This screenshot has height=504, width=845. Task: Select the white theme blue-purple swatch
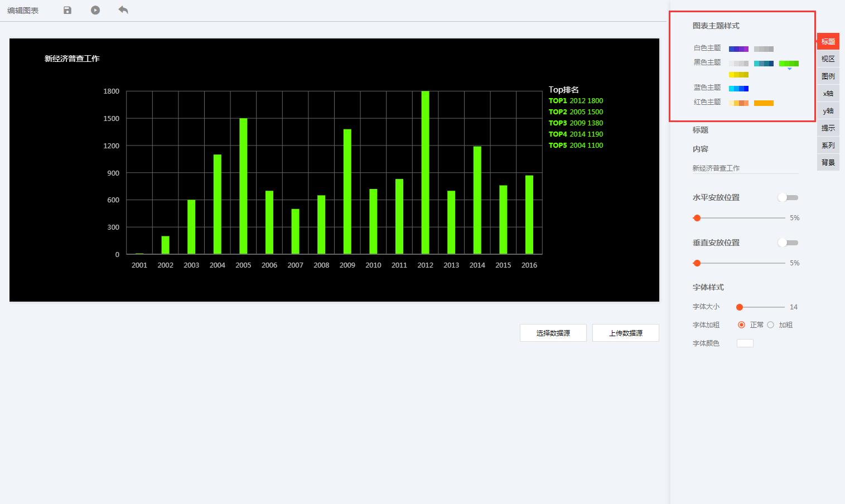738,49
